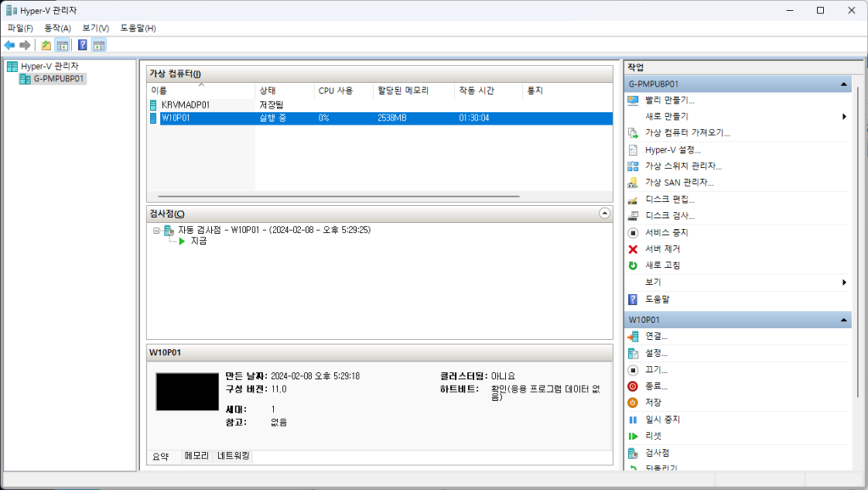Toggle the action pane toolbar icon
Viewport: 868px width, 490px height.
click(x=98, y=46)
